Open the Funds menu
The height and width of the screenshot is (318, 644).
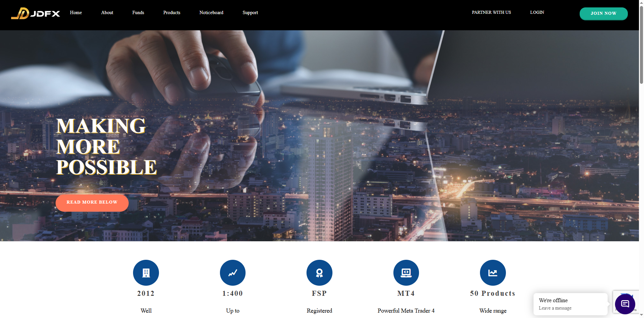click(138, 12)
